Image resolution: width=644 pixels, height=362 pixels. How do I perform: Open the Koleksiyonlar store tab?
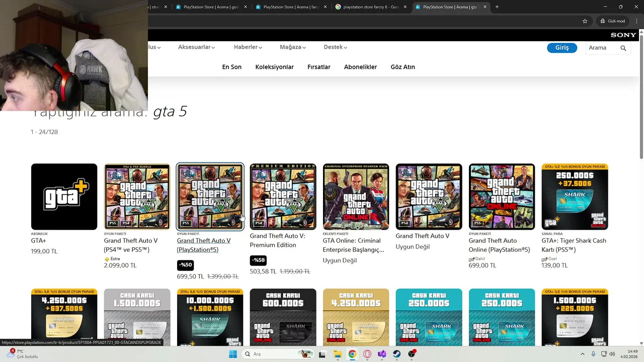click(x=274, y=67)
